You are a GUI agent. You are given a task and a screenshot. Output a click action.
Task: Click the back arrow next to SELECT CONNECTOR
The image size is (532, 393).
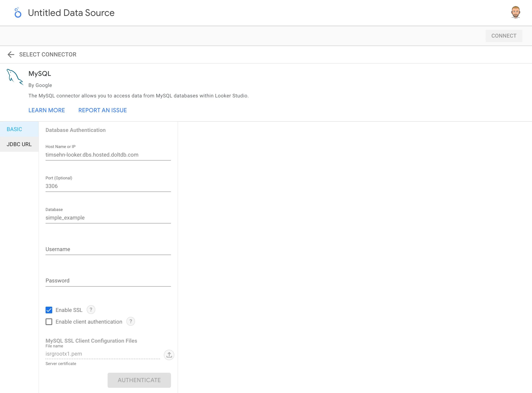pos(11,55)
